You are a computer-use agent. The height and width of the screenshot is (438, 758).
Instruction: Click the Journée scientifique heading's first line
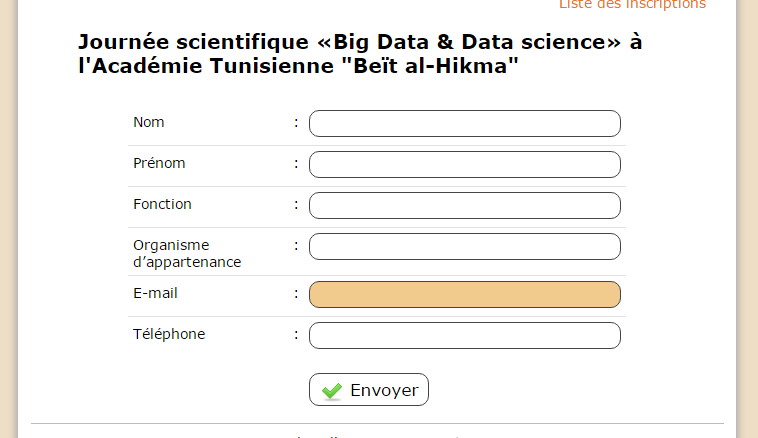(360, 42)
